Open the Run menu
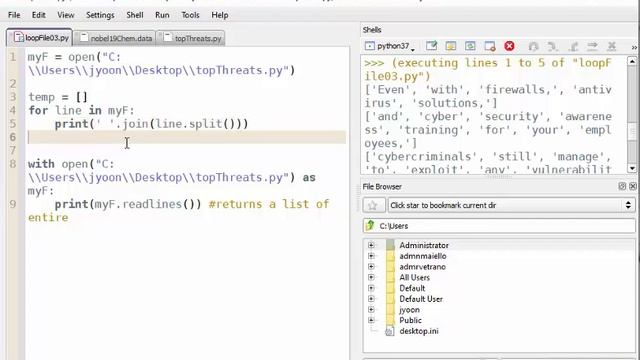The height and width of the screenshot is (360, 640). 162,15
